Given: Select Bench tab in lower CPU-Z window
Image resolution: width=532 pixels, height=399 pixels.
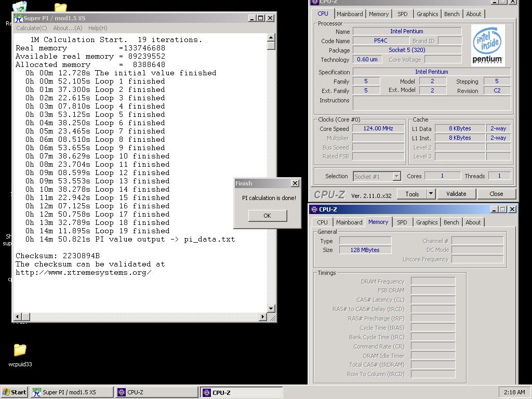Looking at the screenshot, I should click(x=451, y=222).
